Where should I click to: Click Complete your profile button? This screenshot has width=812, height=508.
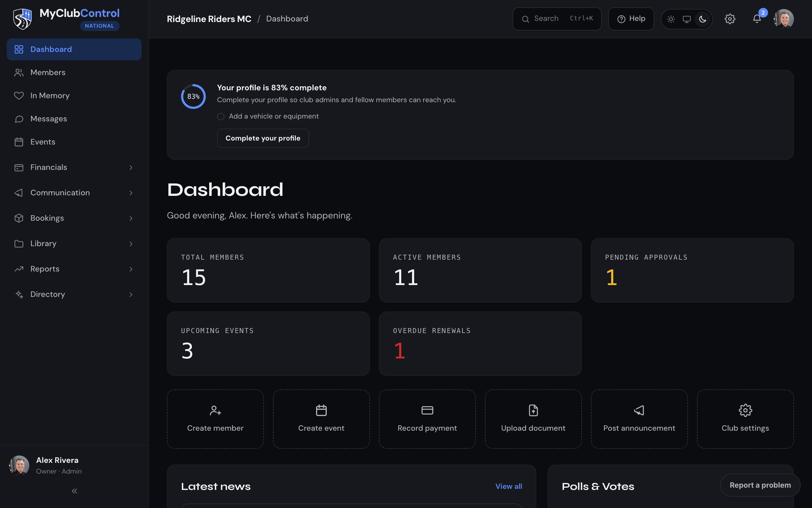click(263, 138)
